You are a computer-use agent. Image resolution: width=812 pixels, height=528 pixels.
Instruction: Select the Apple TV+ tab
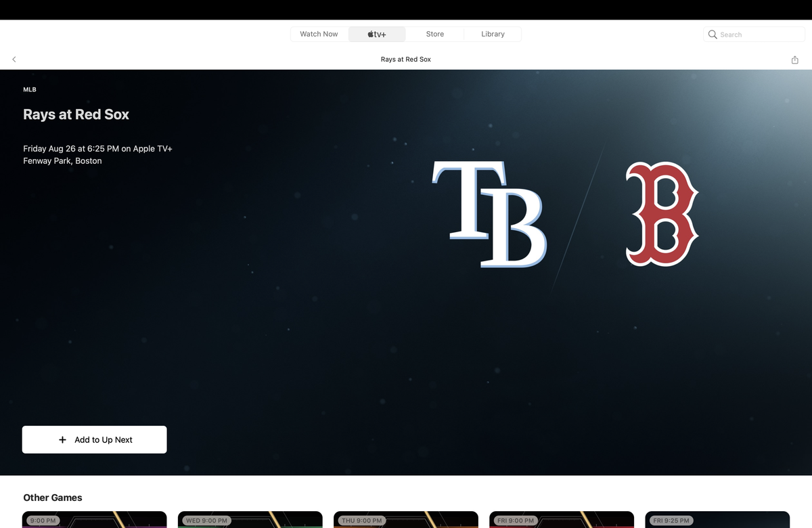(376, 34)
